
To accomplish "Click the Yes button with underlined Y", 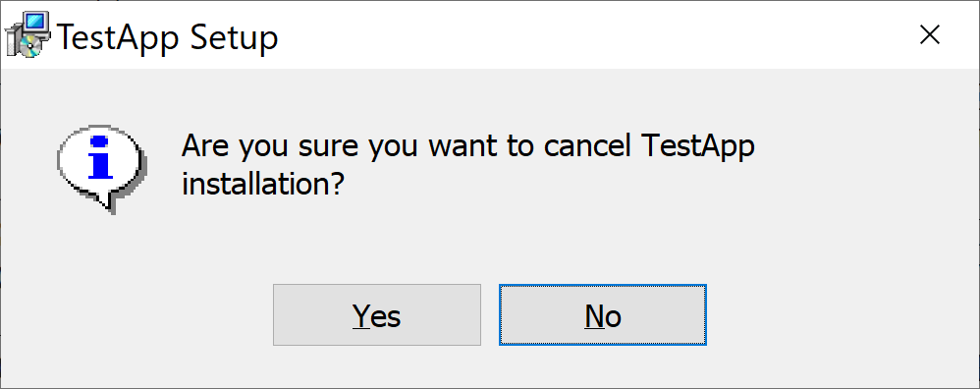I will (x=377, y=314).
